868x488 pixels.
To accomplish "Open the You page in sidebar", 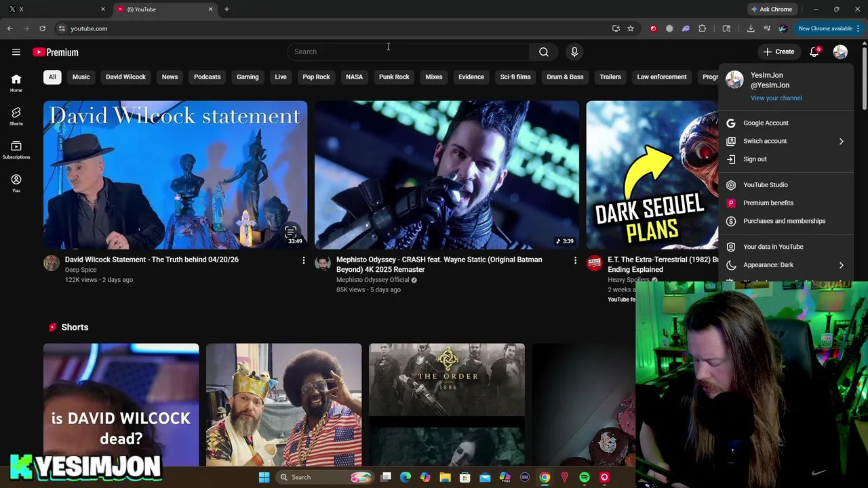I will [x=16, y=183].
